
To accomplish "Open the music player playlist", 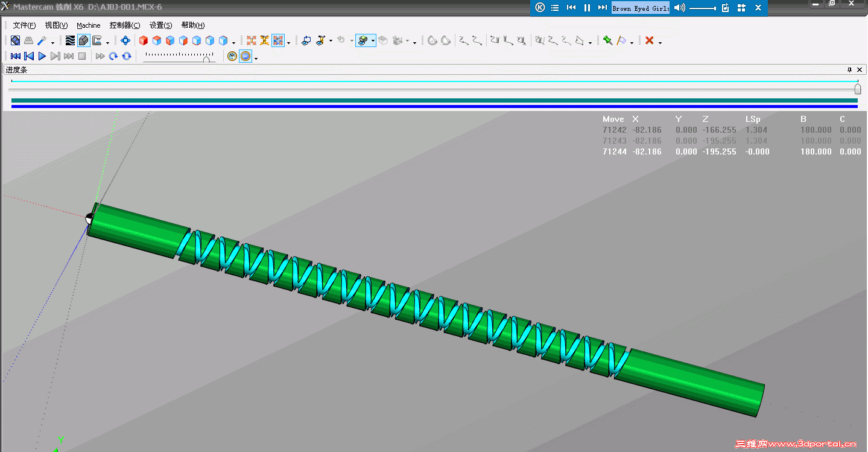I will pos(555,8).
